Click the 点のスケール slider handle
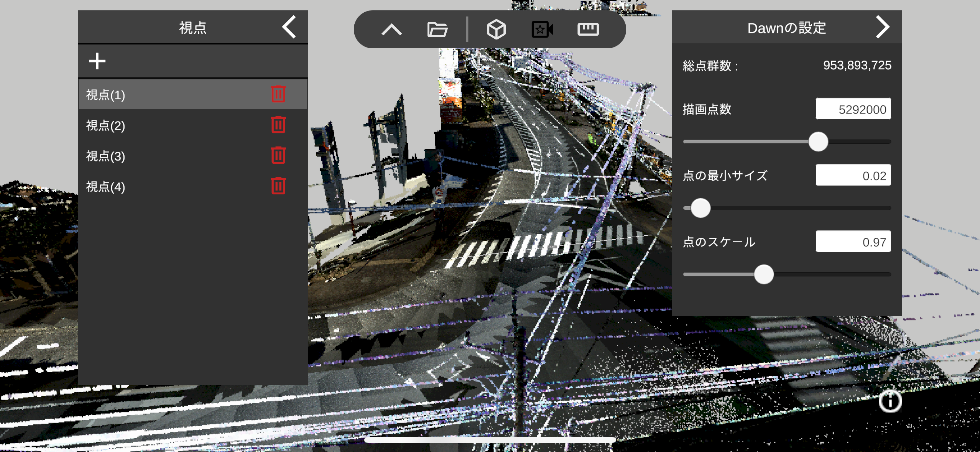Viewport: 980px width, 452px height. click(763, 274)
